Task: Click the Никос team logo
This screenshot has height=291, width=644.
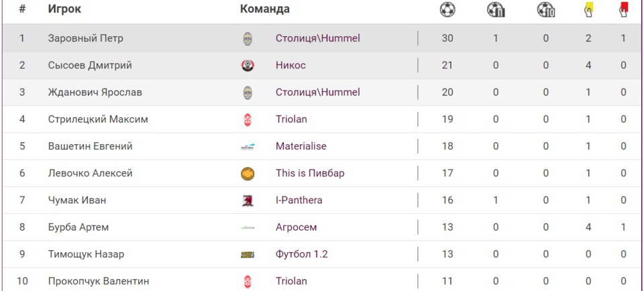Action: (248, 66)
